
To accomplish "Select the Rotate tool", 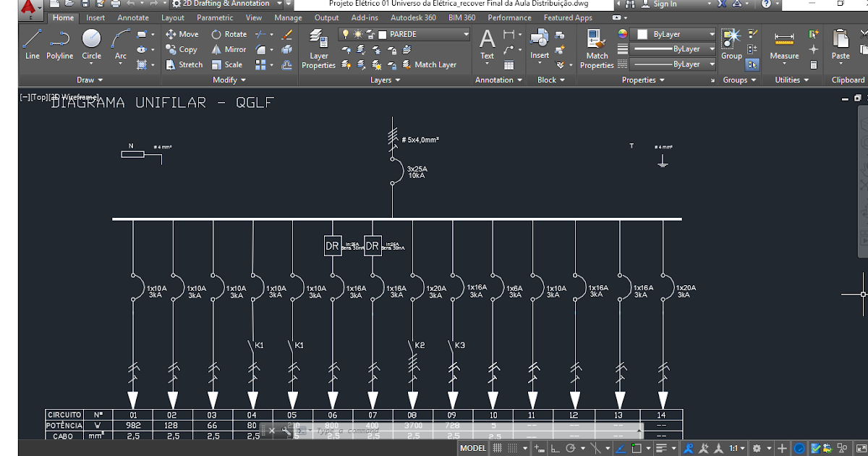I will [229, 33].
